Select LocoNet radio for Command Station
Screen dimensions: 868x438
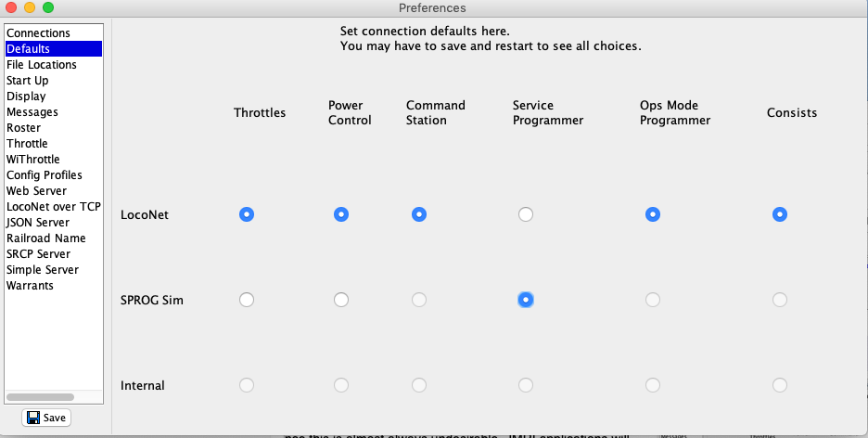419,214
